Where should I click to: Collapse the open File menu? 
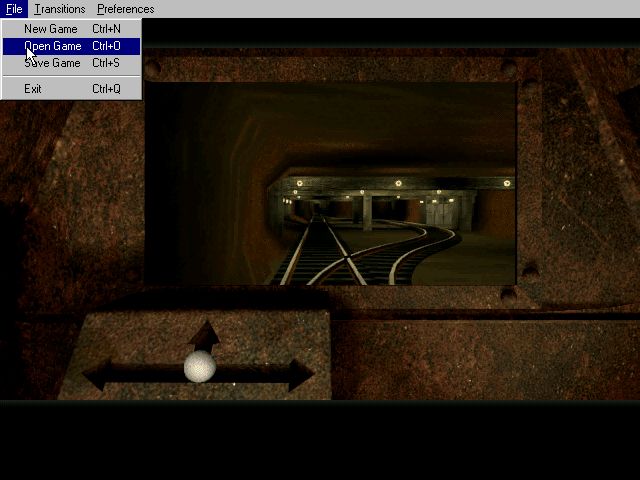point(13,9)
